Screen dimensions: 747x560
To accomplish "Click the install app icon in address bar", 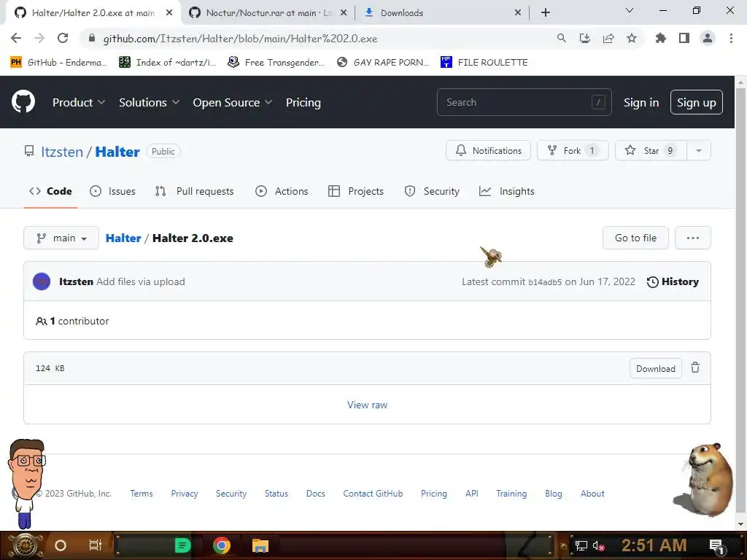I will pos(585,38).
